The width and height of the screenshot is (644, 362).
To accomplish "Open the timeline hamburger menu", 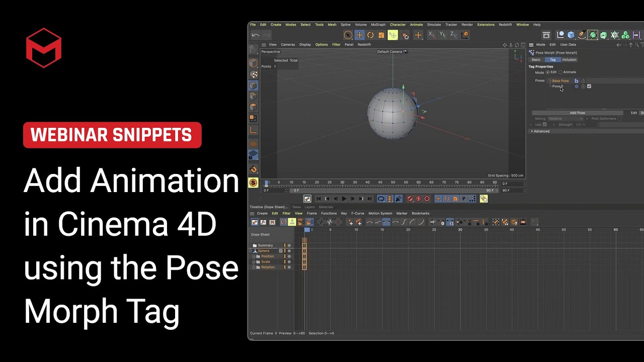I will click(252, 214).
